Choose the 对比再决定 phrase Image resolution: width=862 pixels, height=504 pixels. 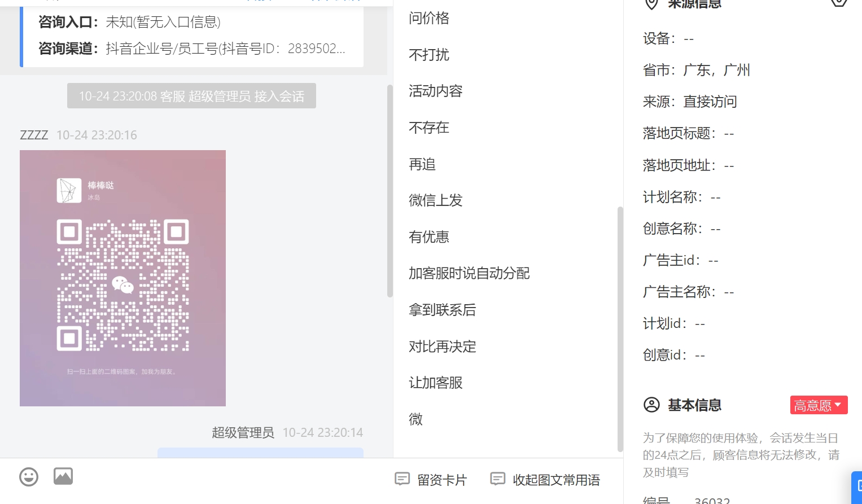pos(443,347)
